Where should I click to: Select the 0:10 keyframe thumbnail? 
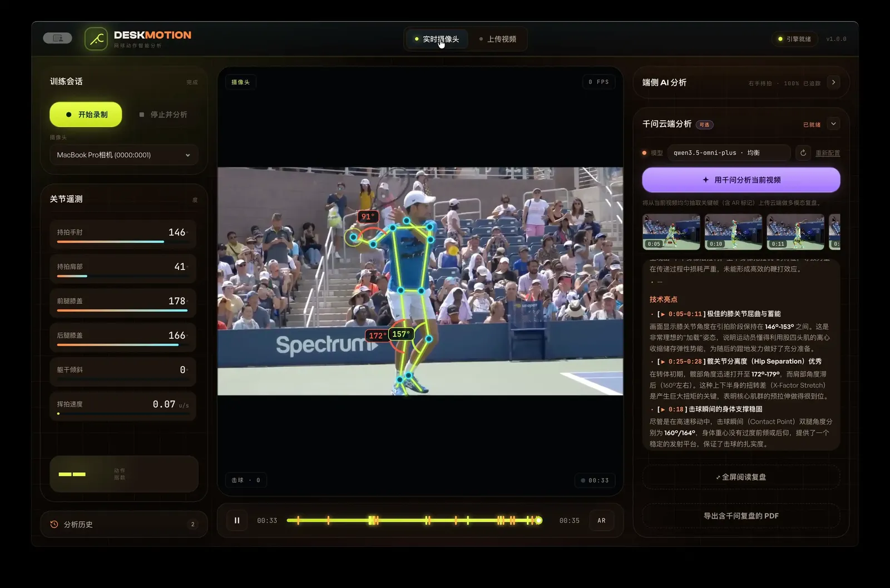[x=734, y=231]
